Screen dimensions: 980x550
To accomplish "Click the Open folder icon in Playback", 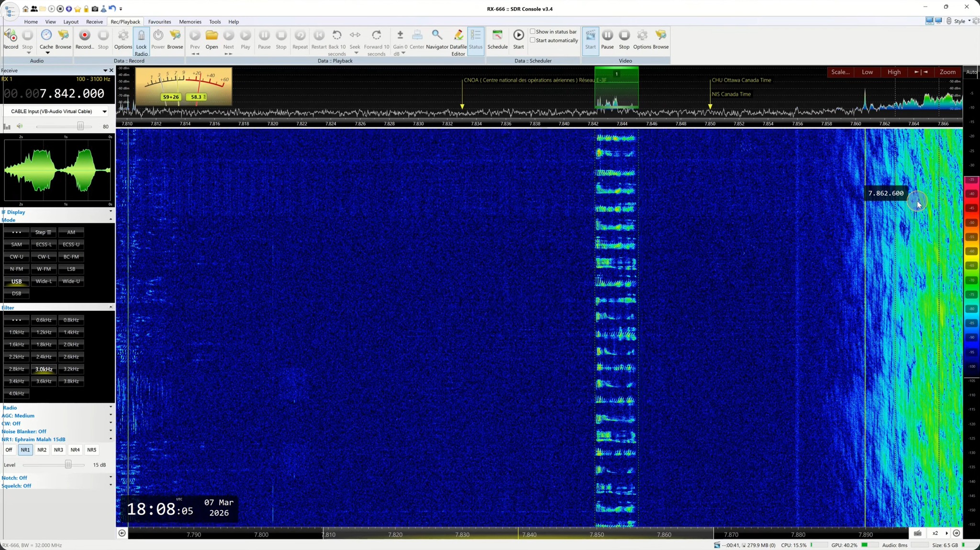I will tap(212, 35).
